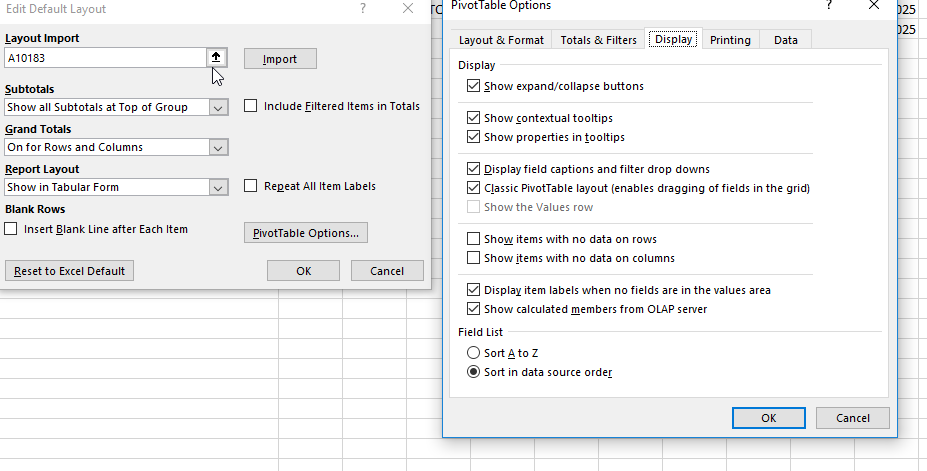Enable Include Filtered Items in Totals
Viewport: 927px width, 471px height.
tap(251, 106)
